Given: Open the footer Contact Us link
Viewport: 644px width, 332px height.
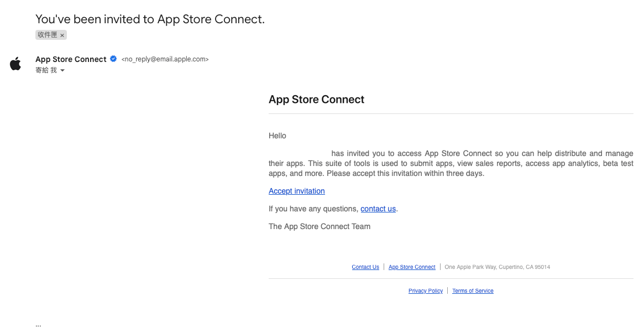Looking at the screenshot, I should click(365, 267).
